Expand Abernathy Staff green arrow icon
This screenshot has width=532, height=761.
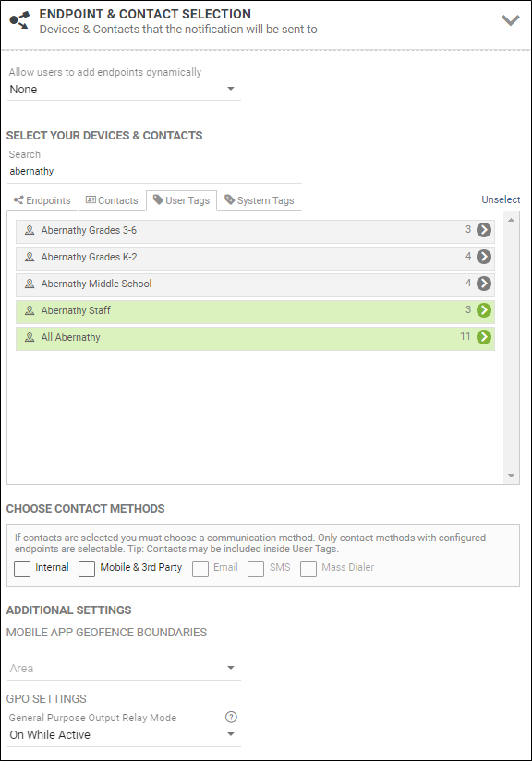483,310
